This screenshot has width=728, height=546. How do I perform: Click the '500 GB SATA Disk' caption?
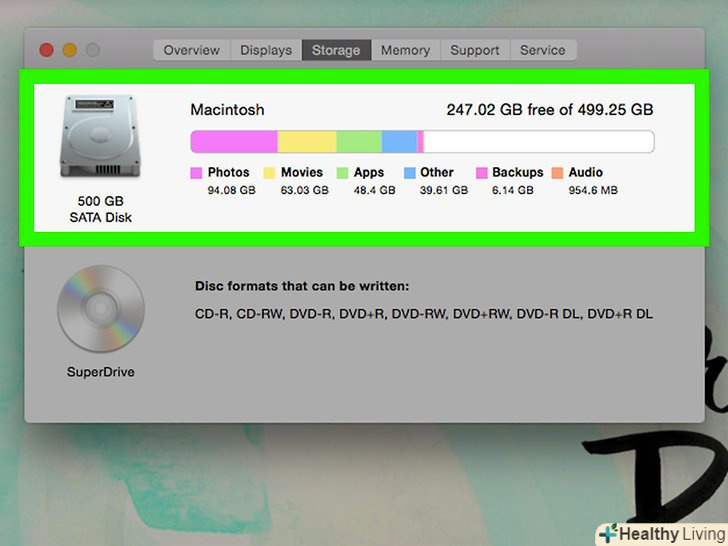(x=100, y=209)
